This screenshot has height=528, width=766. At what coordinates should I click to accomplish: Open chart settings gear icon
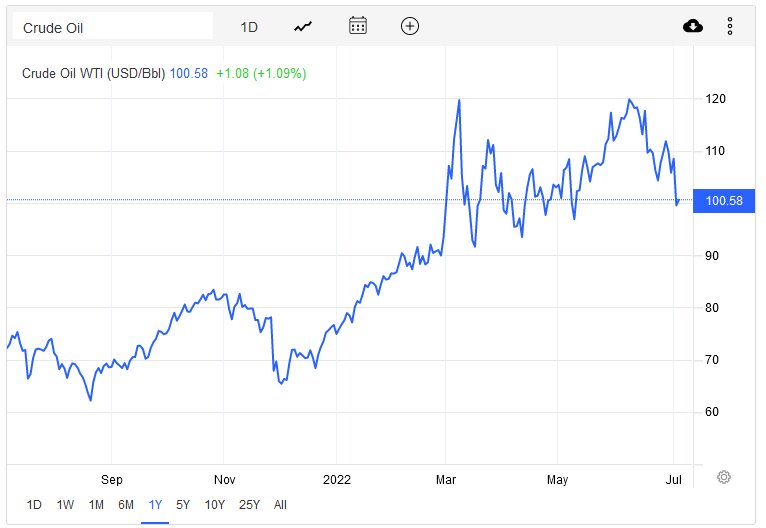pyautogui.click(x=724, y=477)
